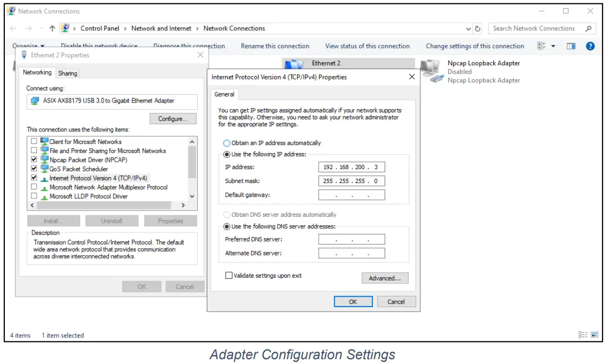Click the Properties button under the items list
606x364 pixels.
click(170, 221)
